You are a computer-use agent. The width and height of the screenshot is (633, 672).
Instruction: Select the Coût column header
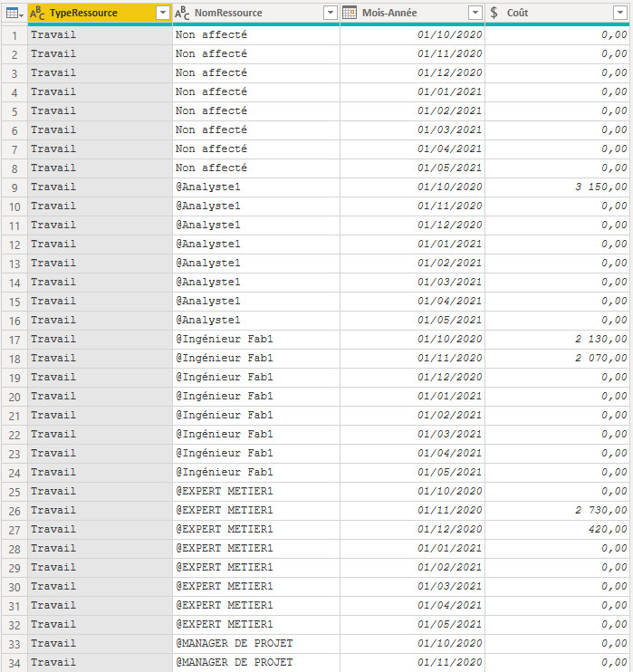557,13
